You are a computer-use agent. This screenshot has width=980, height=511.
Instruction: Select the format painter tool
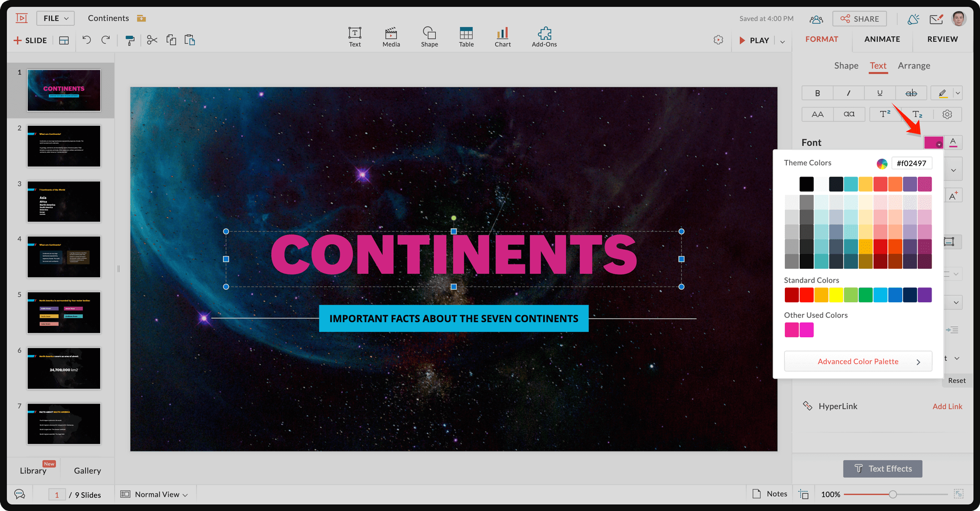129,40
